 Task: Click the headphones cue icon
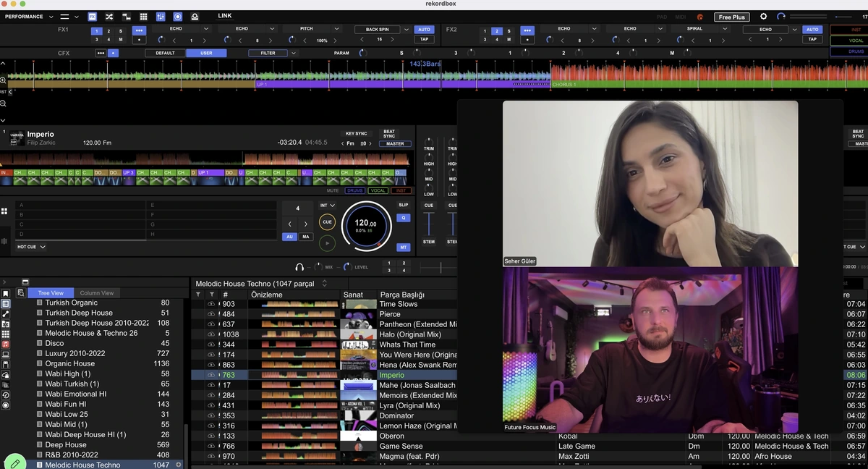click(299, 267)
